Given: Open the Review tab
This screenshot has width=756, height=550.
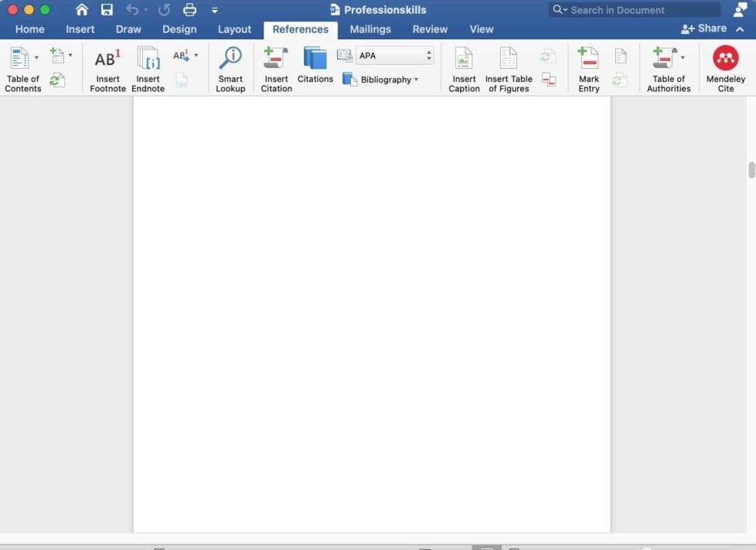Looking at the screenshot, I should click(x=429, y=29).
